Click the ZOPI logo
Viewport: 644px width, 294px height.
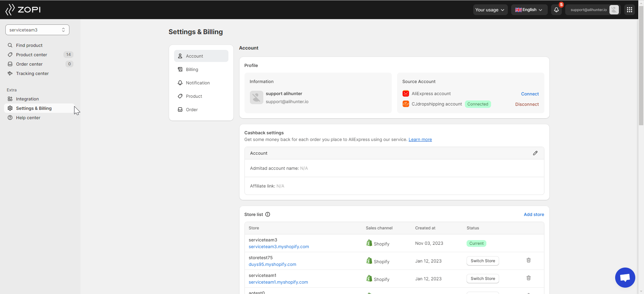[23, 10]
